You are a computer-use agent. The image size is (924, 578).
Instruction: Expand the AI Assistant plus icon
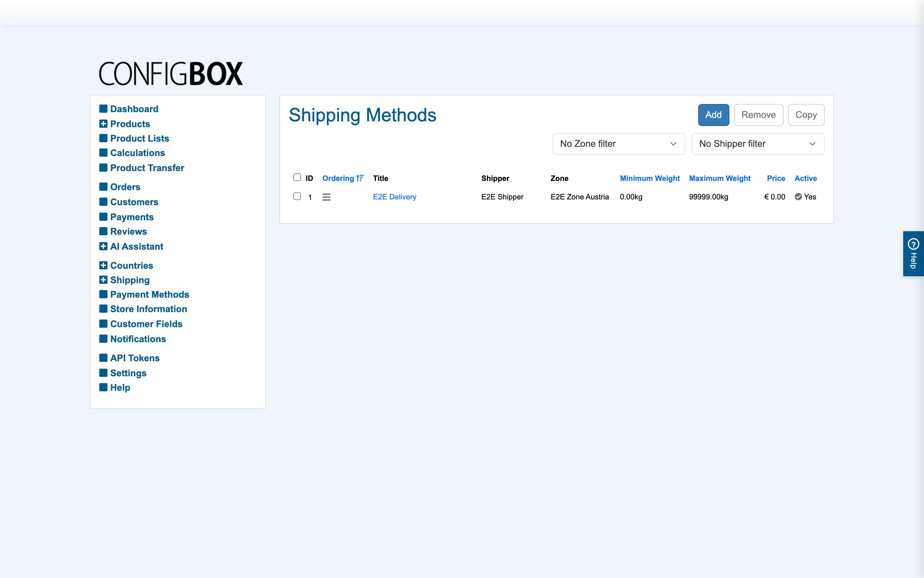103,246
